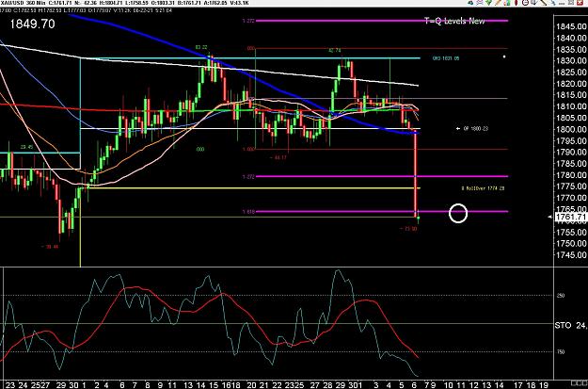Click 1830.00 on the price axis
The image size is (588, 389).
point(571,60)
